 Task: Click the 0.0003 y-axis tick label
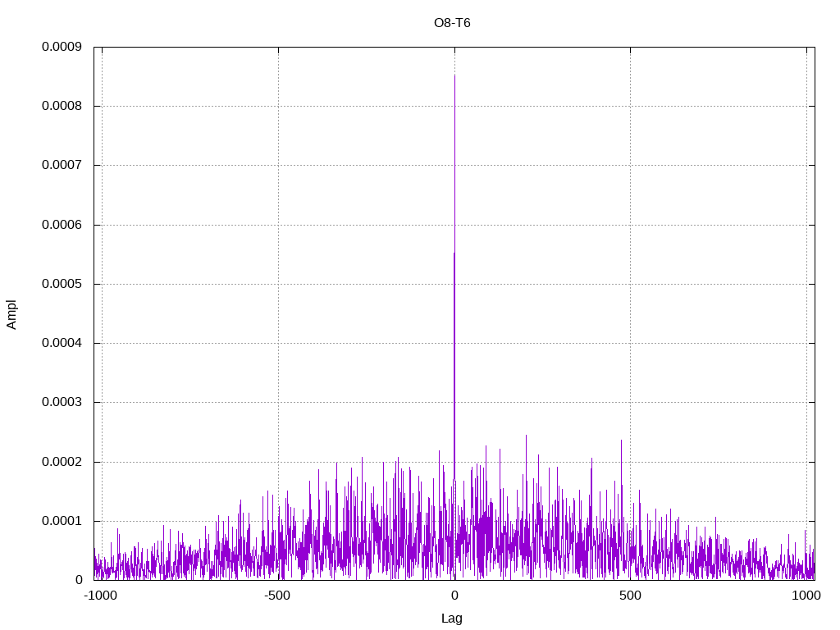[x=62, y=402]
